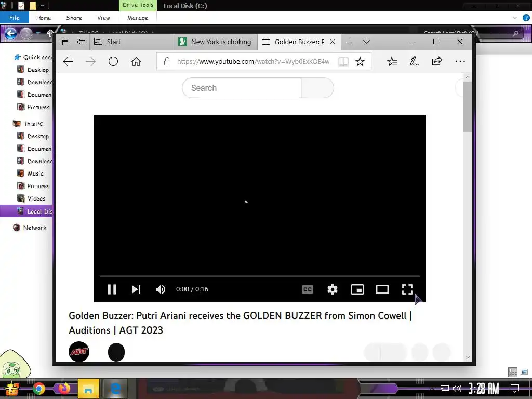Screen dimensions: 532x399
Task: Click the YouTube URL address bar
Action: point(253,61)
